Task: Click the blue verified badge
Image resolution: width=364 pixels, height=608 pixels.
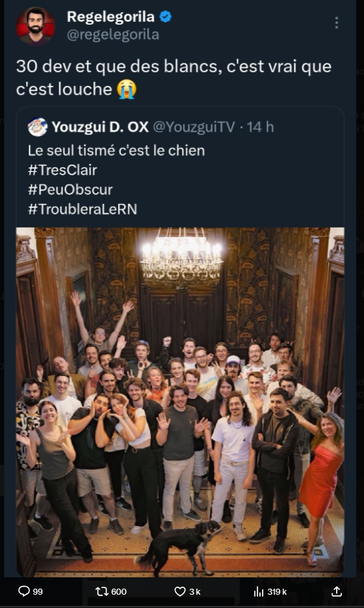Action: tap(165, 17)
